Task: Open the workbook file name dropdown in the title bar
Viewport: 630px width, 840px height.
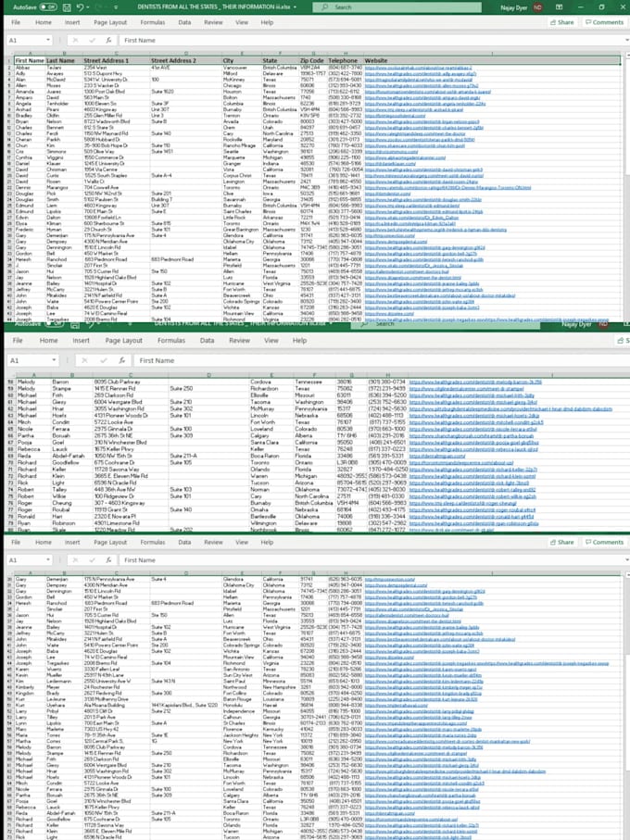Action: 296,7
